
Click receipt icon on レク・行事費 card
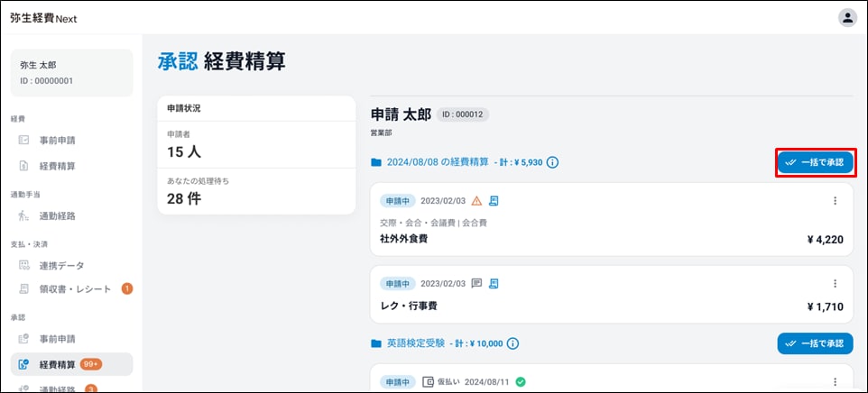coord(494,284)
